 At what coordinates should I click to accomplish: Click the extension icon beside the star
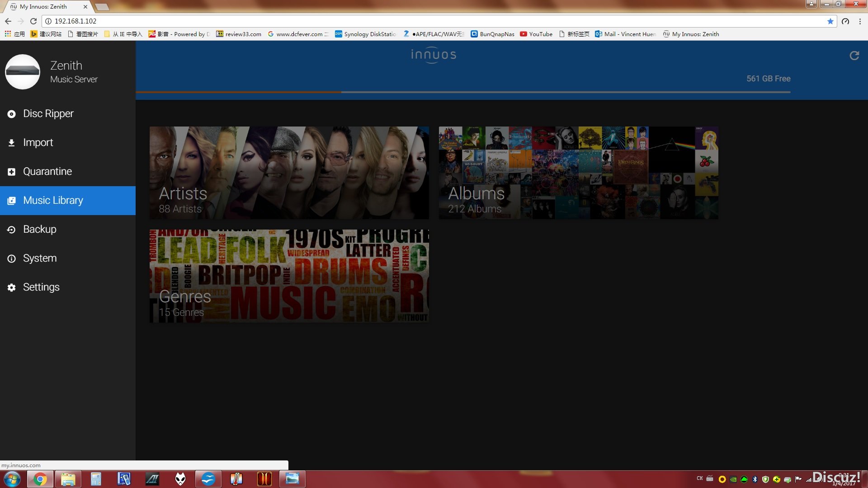coord(845,21)
